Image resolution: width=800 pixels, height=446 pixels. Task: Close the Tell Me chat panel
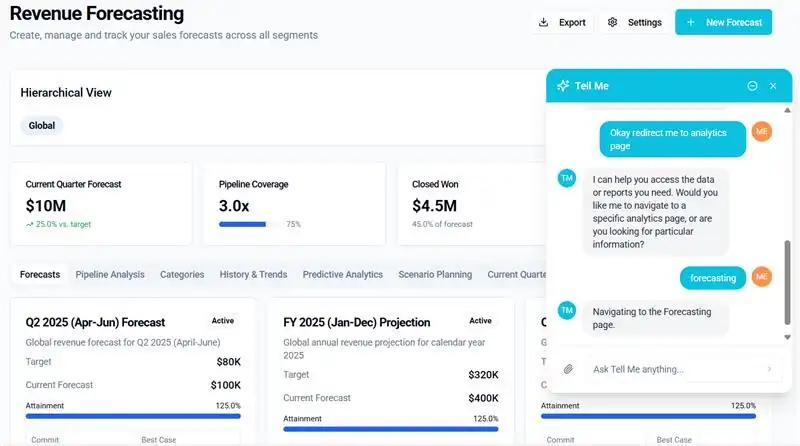click(x=773, y=86)
